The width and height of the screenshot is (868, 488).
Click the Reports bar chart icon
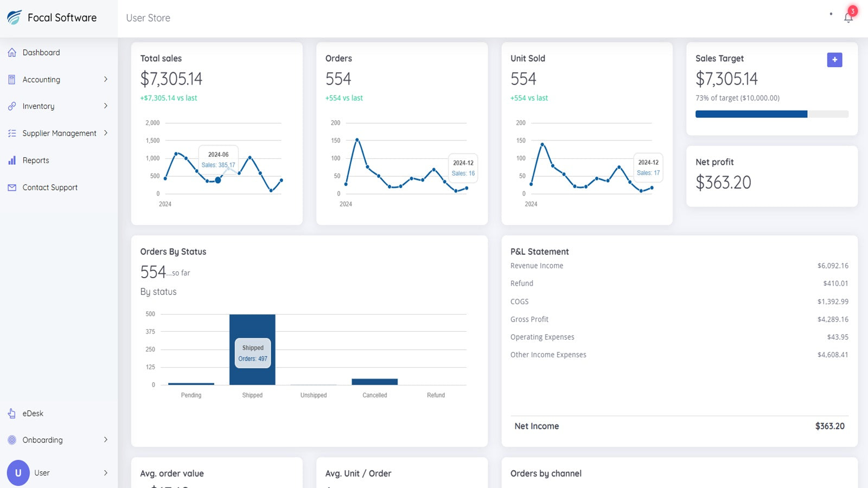(x=12, y=160)
